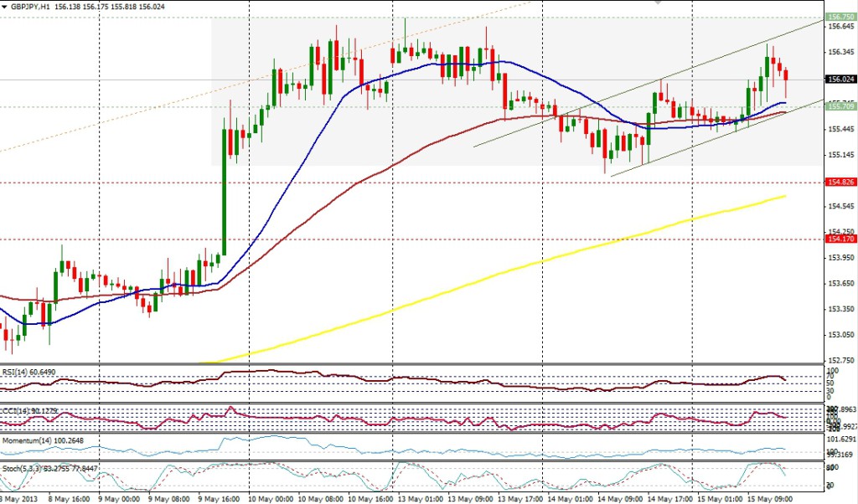Select the 15 May 09:00 time label
The width and height of the screenshot is (858, 504).
[x=771, y=496]
